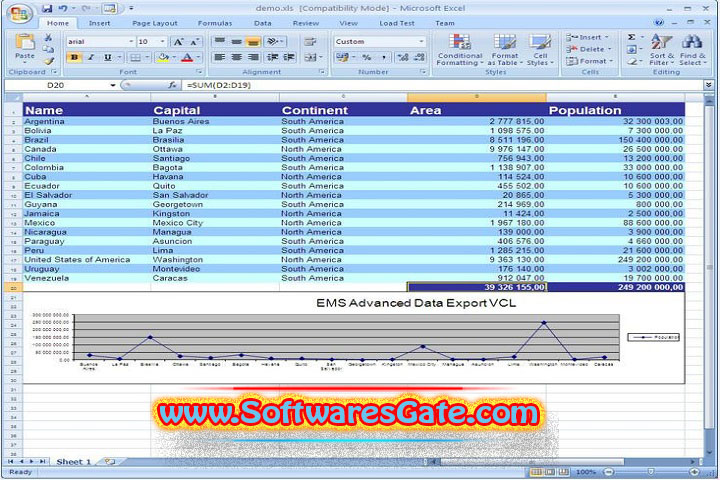Apply percent style format
Viewport: 720px width, 480px height.
[x=366, y=57]
